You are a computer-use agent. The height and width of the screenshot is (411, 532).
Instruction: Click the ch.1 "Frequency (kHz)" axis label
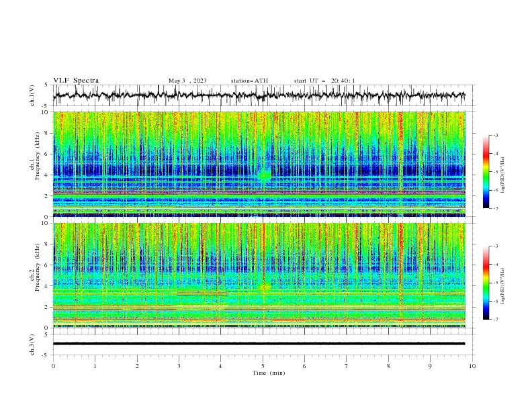tap(38, 156)
